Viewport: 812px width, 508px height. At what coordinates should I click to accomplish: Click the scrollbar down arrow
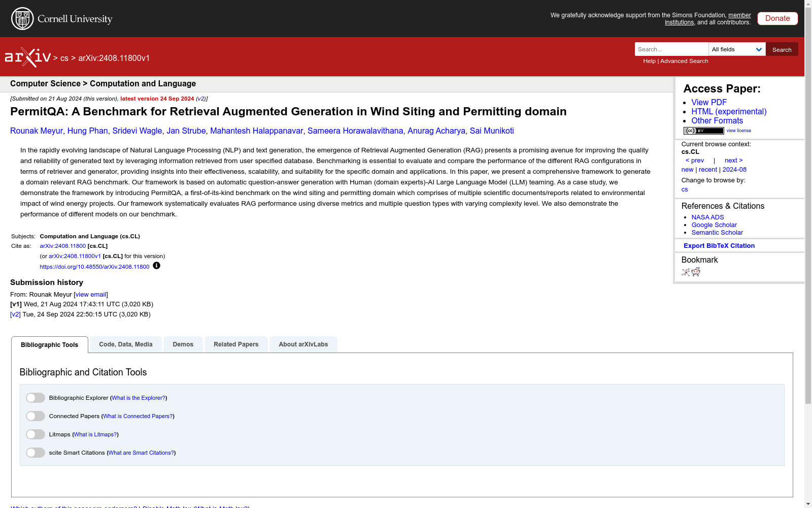[808, 504]
